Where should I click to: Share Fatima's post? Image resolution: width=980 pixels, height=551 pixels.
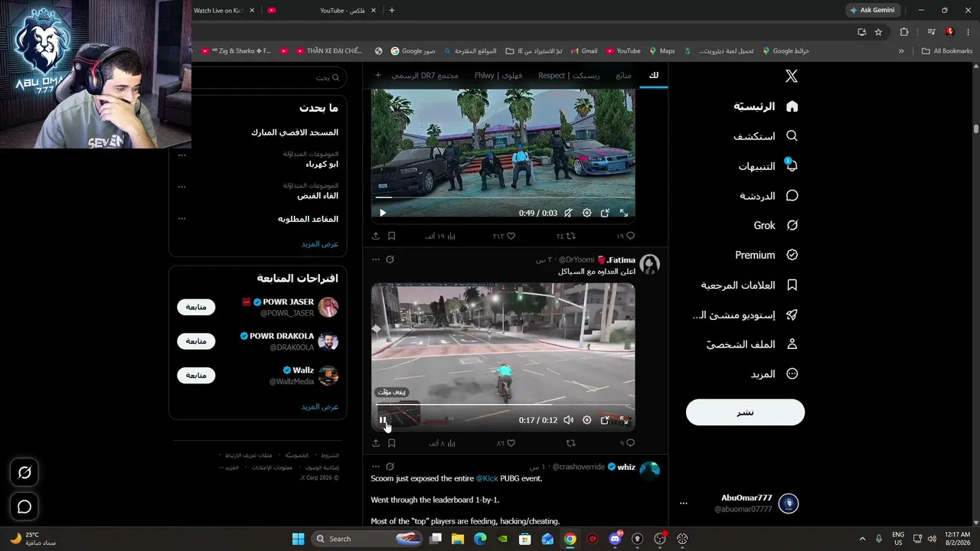tap(376, 443)
